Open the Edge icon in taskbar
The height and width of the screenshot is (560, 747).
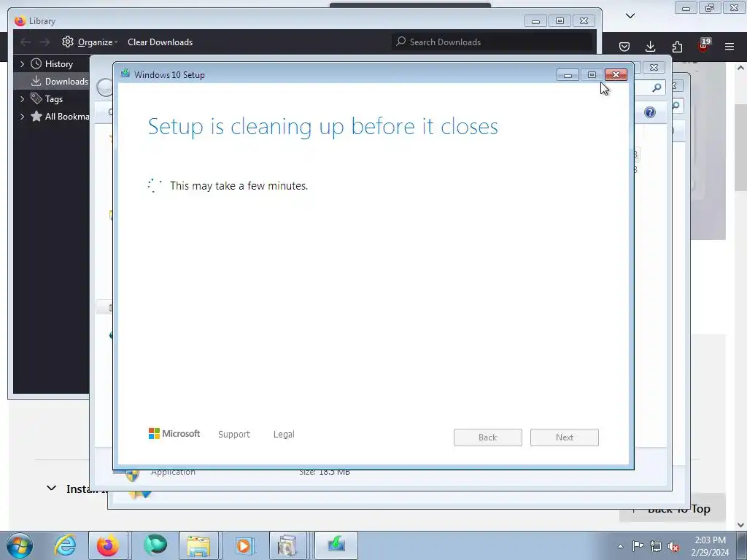tap(155, 545)
